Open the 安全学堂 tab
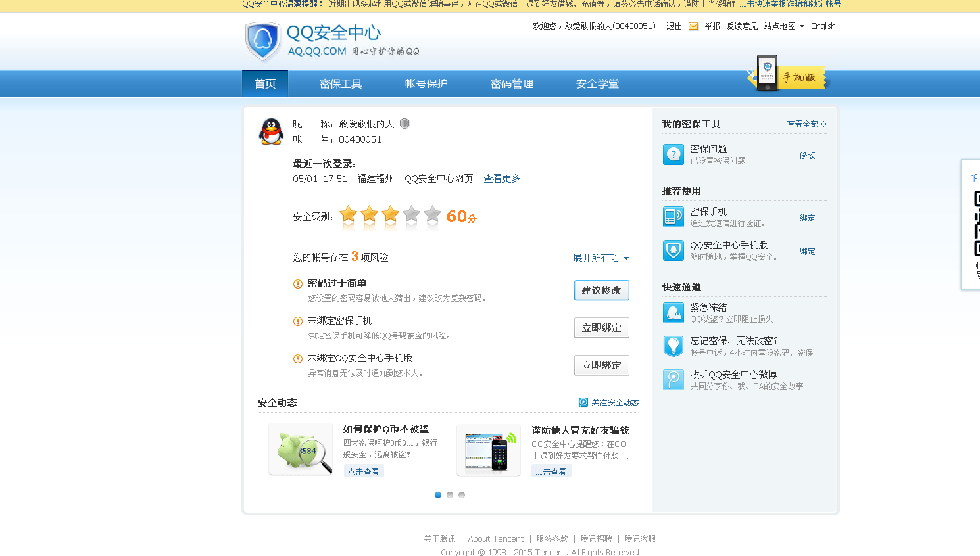The width and height of the screenshot is (980, 556). (x=597, y=83)
